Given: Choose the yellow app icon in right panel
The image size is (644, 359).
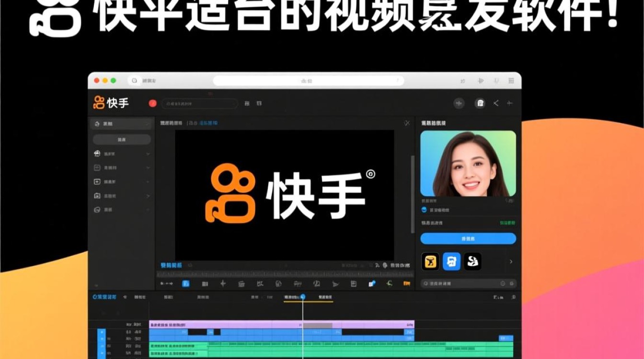Looking at the screenshot, I should (x=430, y=261).
